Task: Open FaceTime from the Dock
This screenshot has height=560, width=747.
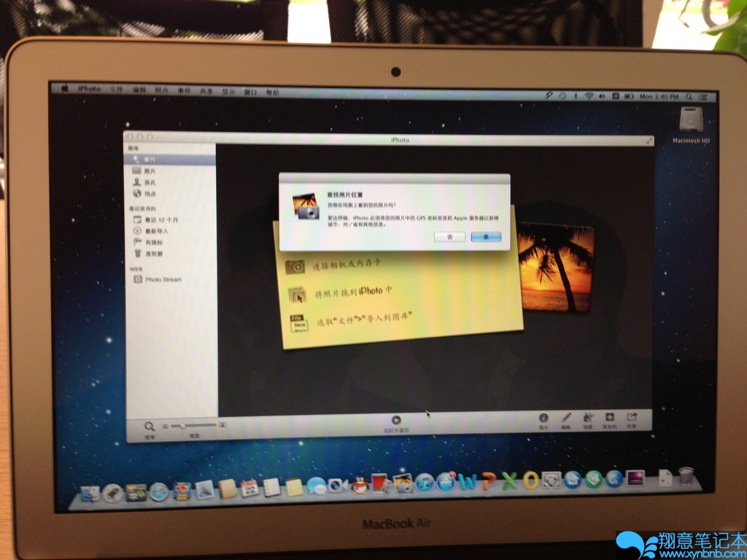Action: [x=338, y=486]
